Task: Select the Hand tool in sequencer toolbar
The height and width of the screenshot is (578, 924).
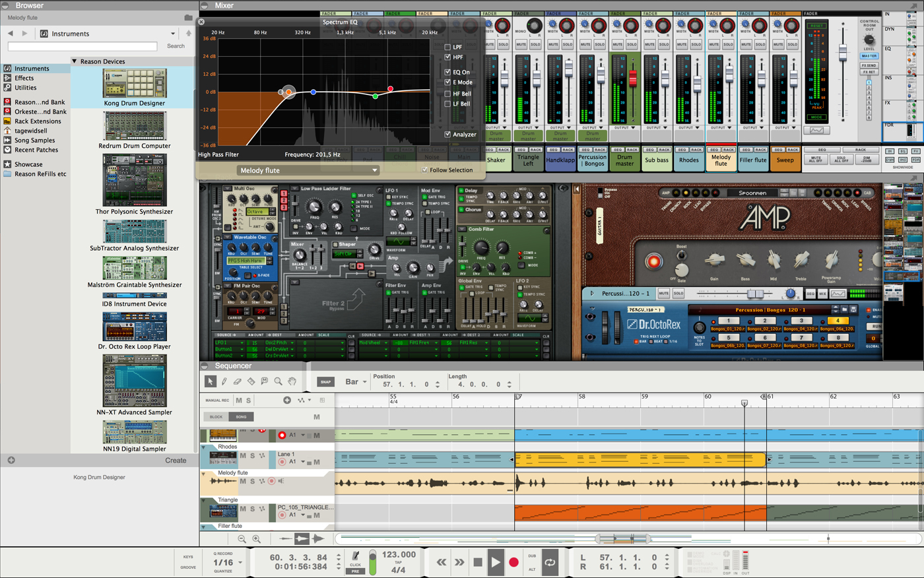Action: 292,381
